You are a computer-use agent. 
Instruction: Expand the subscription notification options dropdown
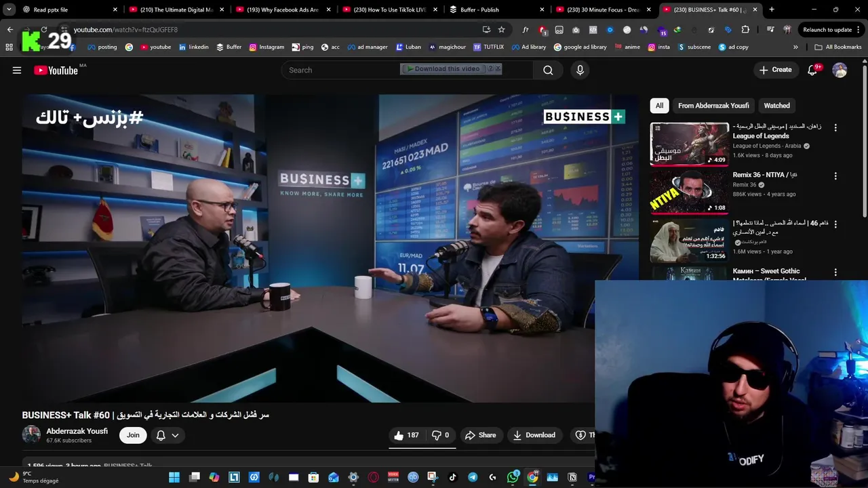[175, 435]
